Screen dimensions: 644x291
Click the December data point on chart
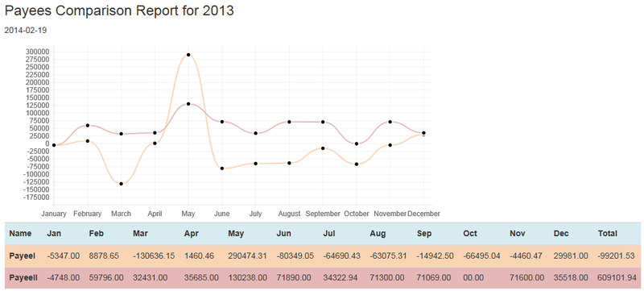point(423,133)
